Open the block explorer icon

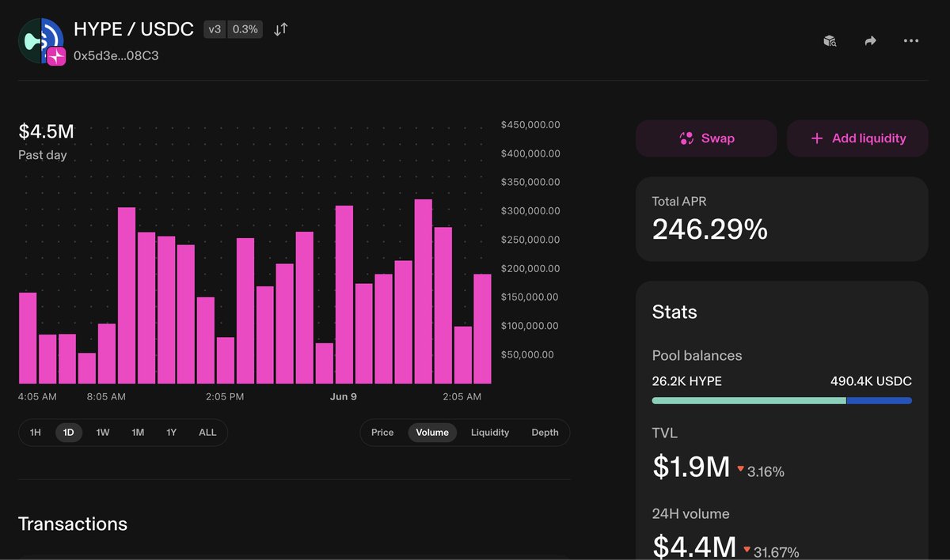(x=830, y=41)
